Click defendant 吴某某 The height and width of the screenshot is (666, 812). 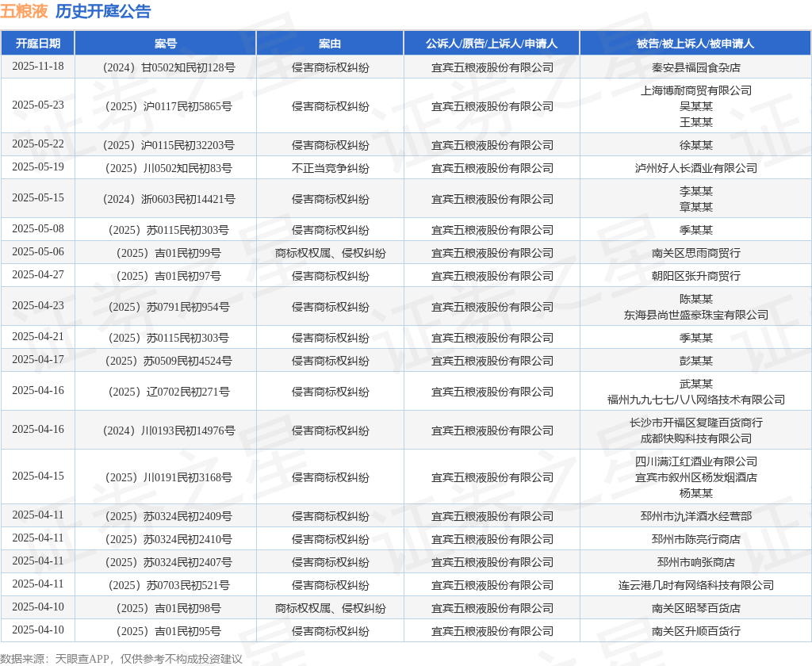click(x=696, y=106)
